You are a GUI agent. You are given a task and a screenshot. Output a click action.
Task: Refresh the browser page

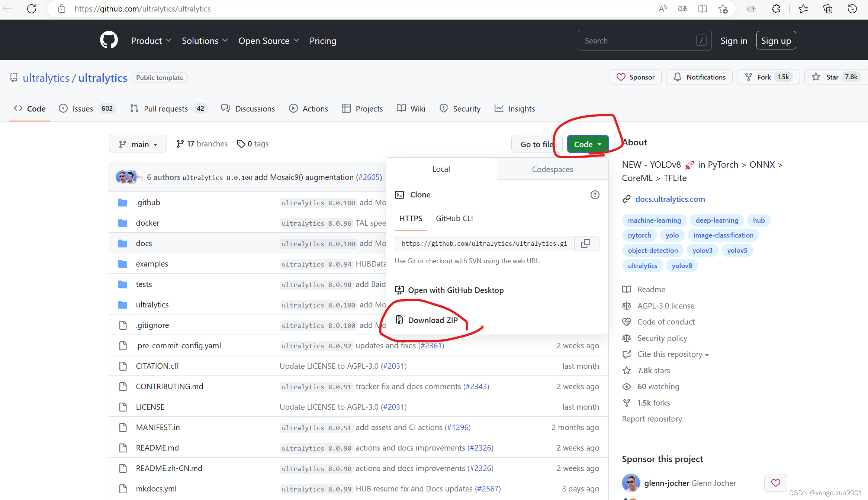click(32, 9)
